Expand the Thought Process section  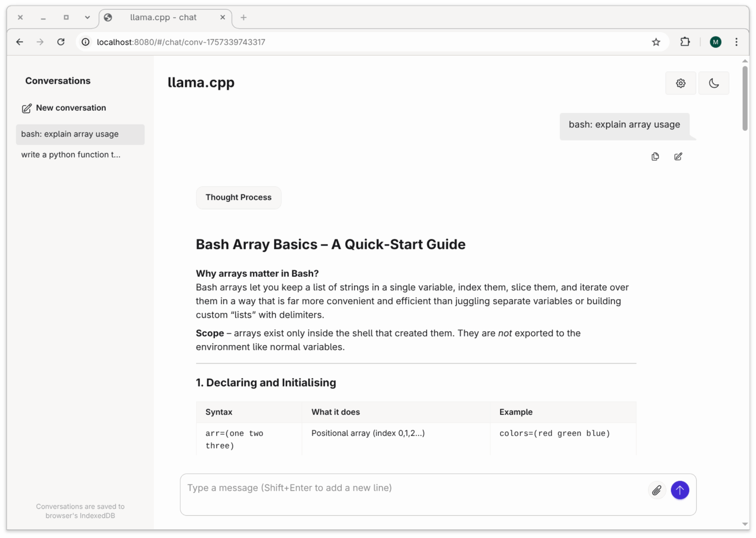[238, 197]
